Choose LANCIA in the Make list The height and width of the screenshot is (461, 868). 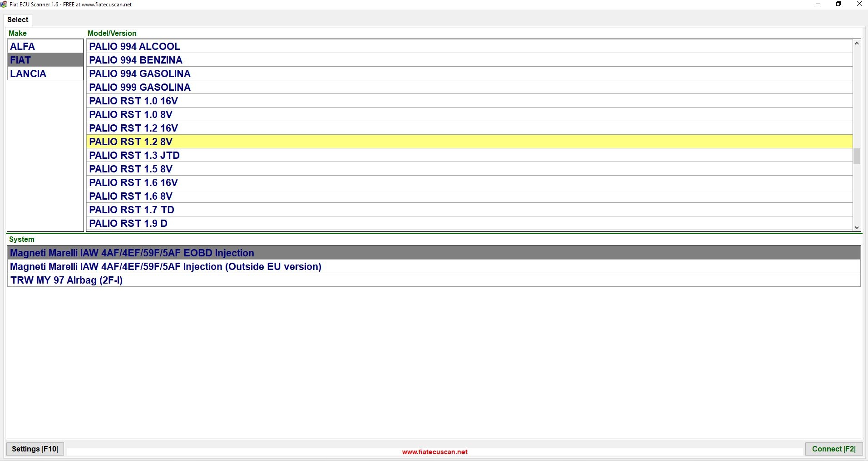45,74
